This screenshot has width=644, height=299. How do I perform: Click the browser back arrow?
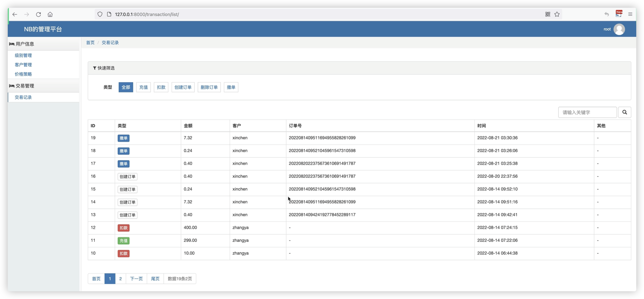coord(15,14)
